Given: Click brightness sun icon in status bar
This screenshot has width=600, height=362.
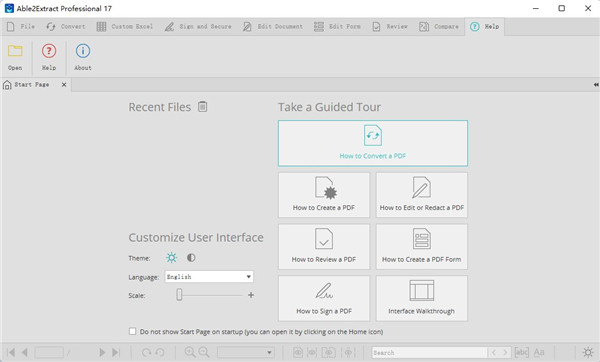Looking at the screenshot, I should point(588,352).
